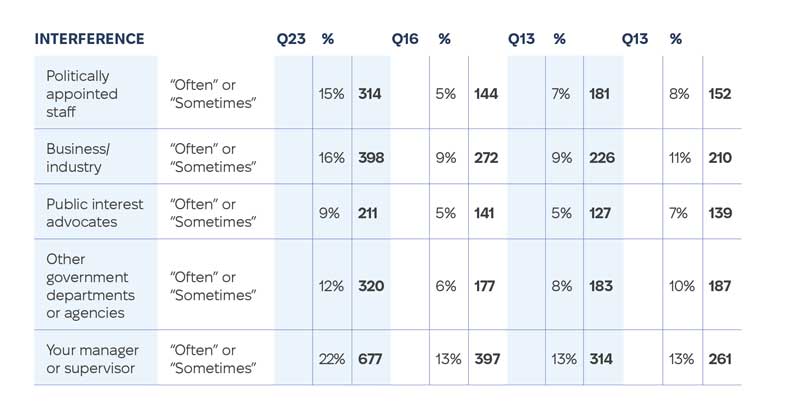This screenshot has height=412, width=800.
Task: Click the bold value 677
Action: pos(371,359)
